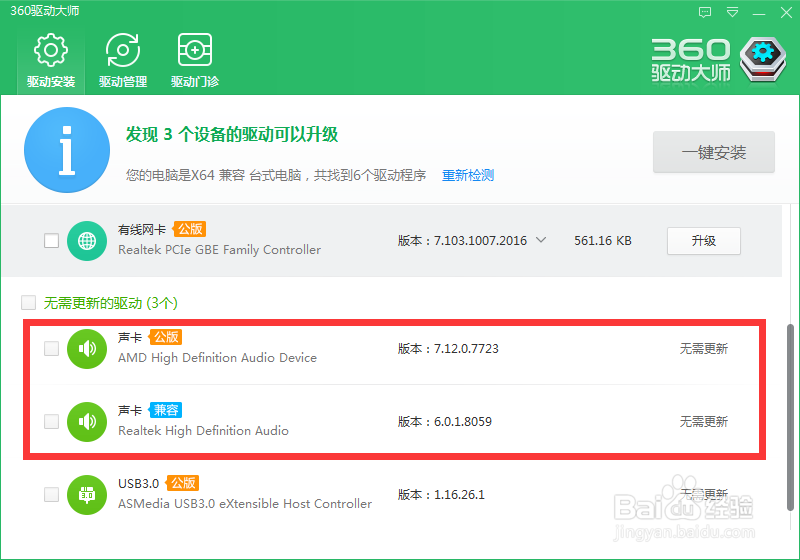Click the text Realtek High Definition Audio

click(203, 431)
